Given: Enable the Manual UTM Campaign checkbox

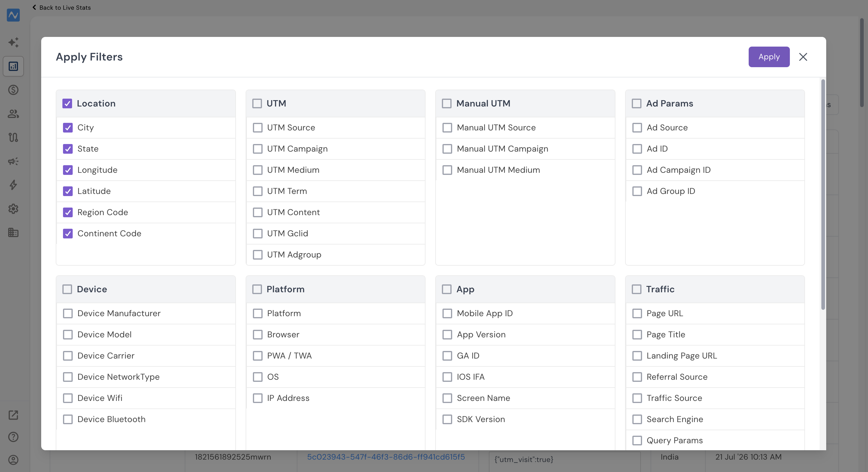Looking at the screenshot, I should [x=448, y=149].
